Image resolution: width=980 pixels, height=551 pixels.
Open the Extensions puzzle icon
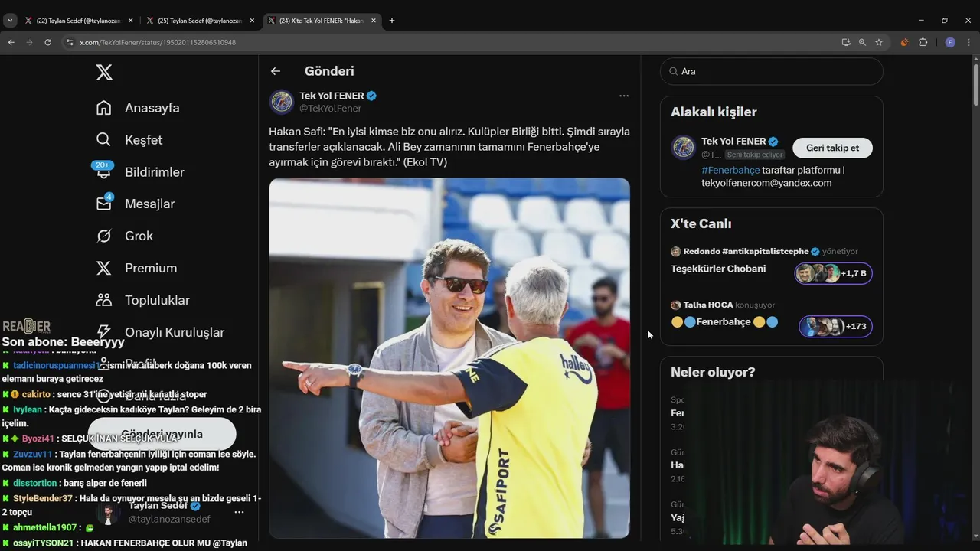pos(923,42)
